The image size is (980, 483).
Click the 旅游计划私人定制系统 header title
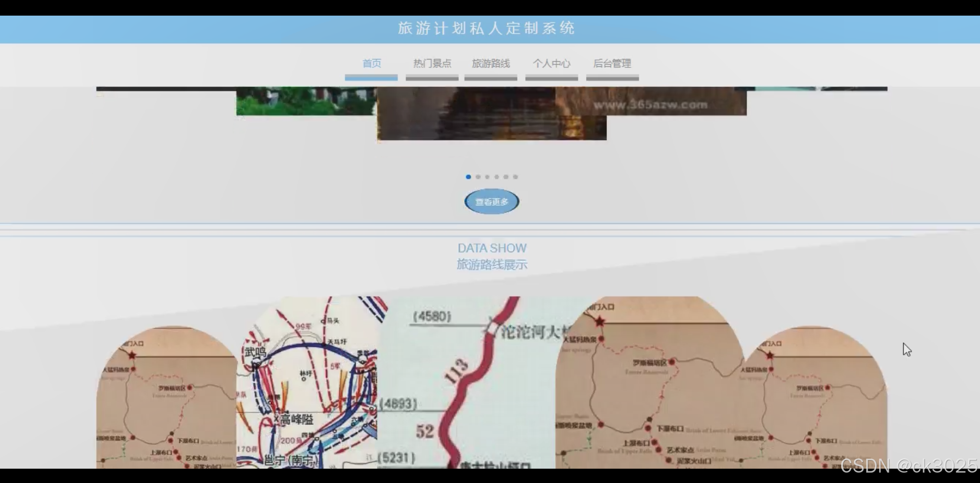[486, 29]
